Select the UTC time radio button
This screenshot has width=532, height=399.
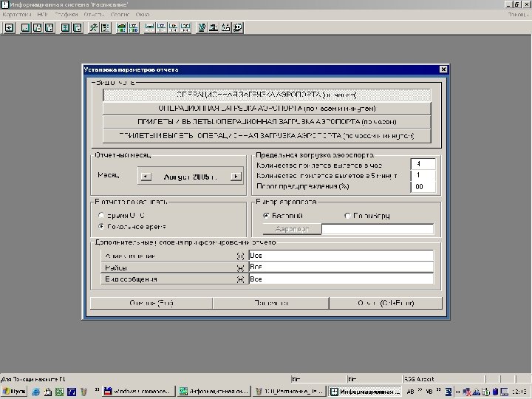pyautogui.click(x=102, y=216)
